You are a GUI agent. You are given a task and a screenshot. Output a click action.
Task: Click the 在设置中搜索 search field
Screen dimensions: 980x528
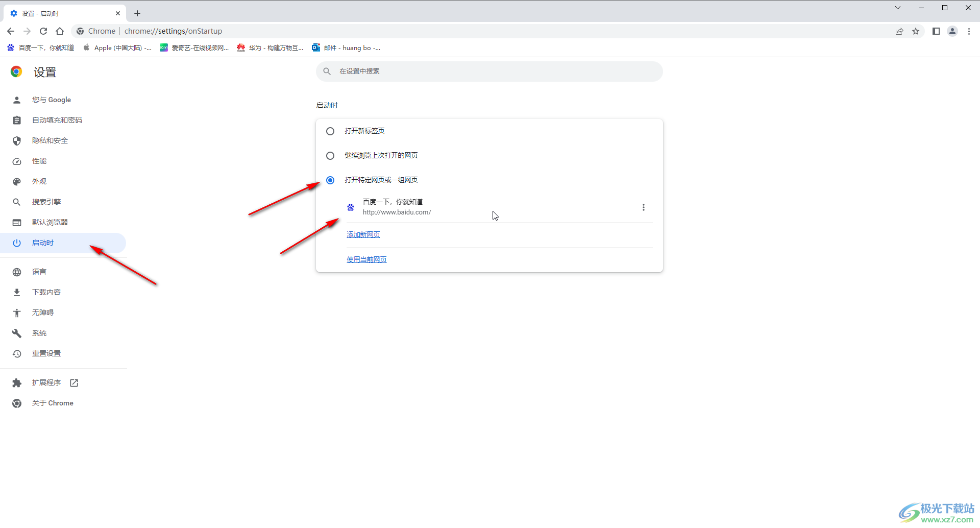click(489, 71)
